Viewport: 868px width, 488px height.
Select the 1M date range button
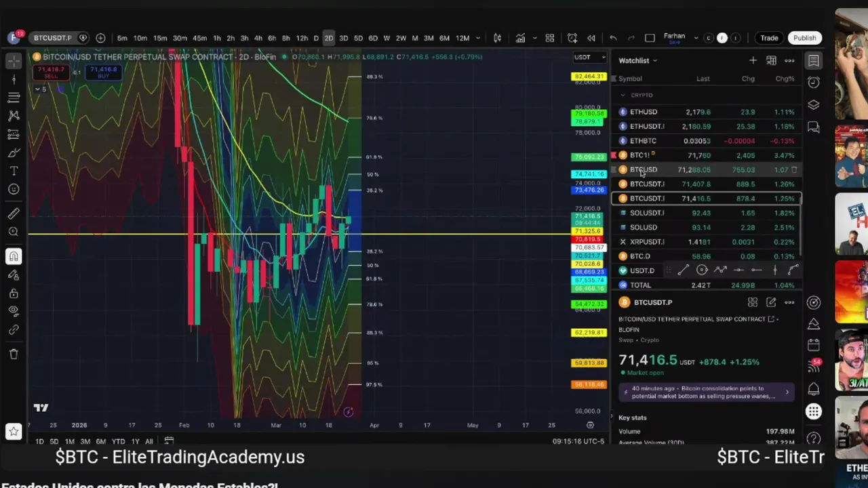[69, 441]
